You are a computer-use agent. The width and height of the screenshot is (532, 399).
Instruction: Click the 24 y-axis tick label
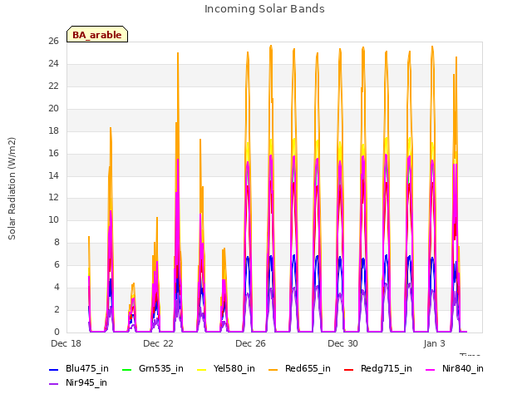tap(53, 64)
